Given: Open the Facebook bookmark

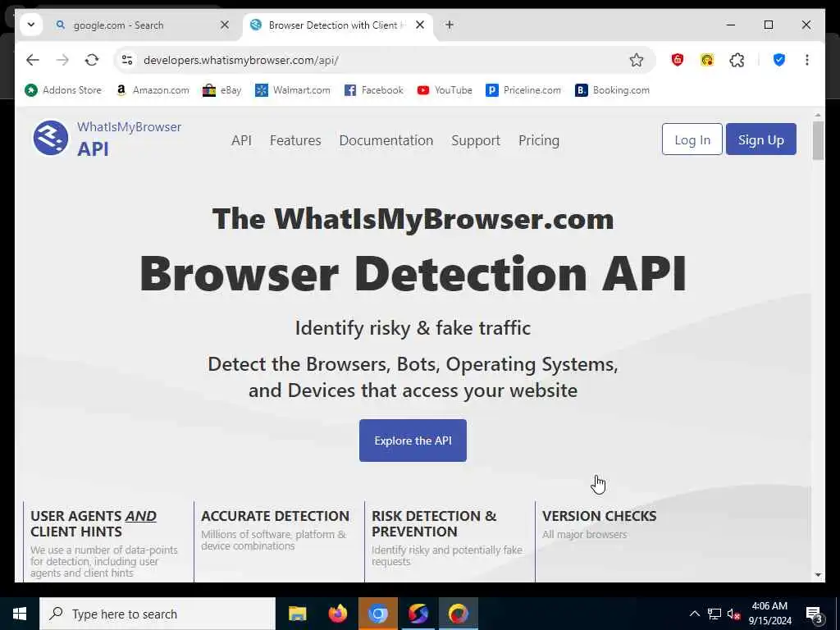Looking at the screenshot, I should point(374,90).
